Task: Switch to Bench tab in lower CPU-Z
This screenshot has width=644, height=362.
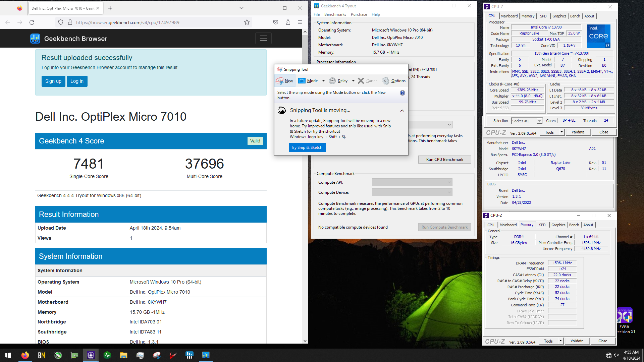Action: (x=574, y=225)
